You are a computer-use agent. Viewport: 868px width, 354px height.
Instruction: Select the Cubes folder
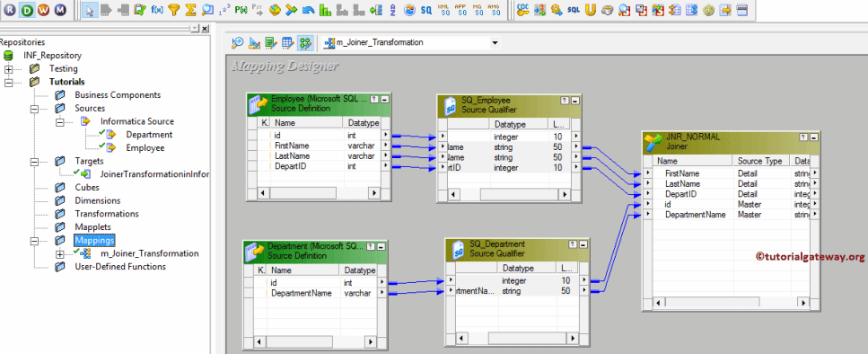87,187
